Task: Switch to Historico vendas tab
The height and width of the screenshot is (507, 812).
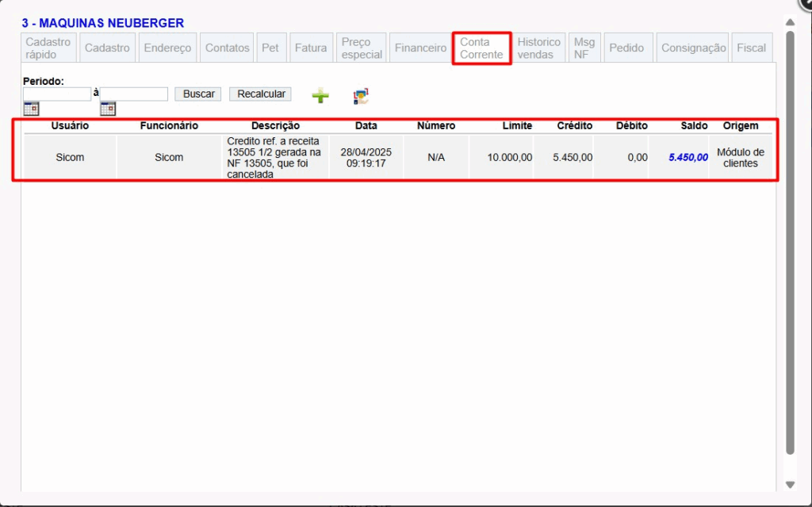Action: 539,48
